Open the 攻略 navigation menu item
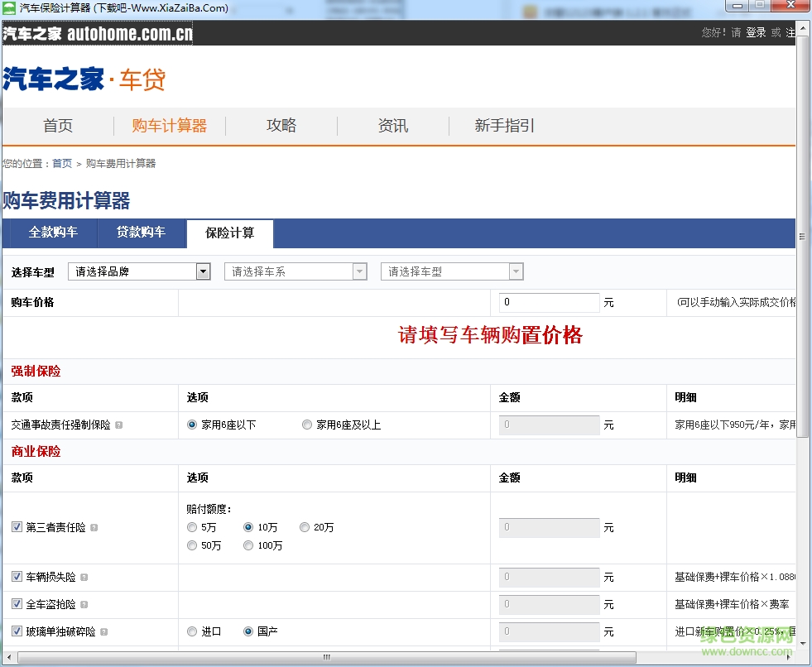 (x=281, y=125)
